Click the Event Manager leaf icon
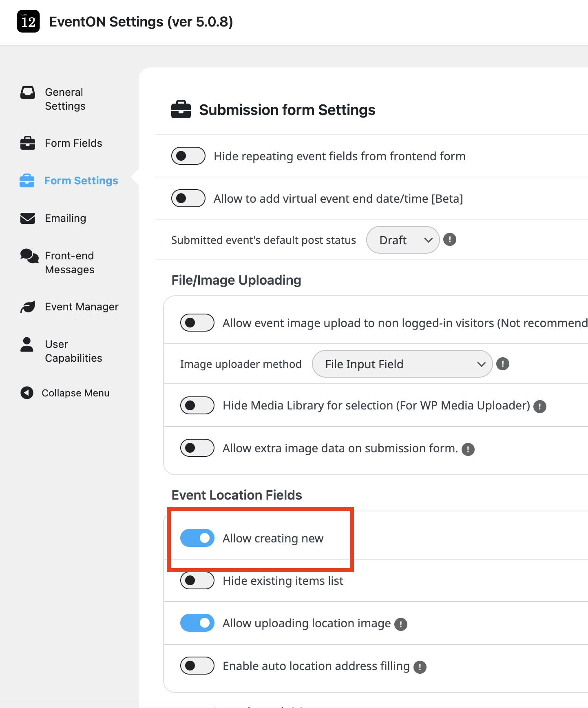The width and height of the screenshot is (588, 708). (28, 307)
